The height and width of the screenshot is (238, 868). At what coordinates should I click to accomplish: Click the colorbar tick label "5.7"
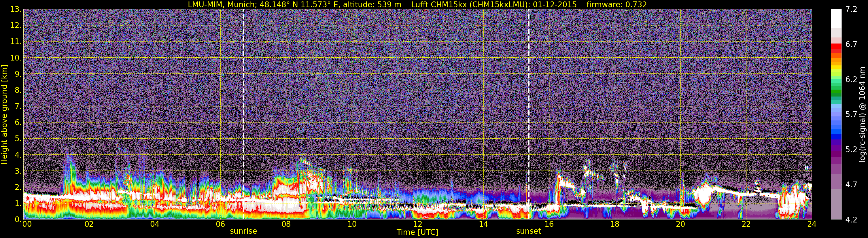(x=851, y=115)
